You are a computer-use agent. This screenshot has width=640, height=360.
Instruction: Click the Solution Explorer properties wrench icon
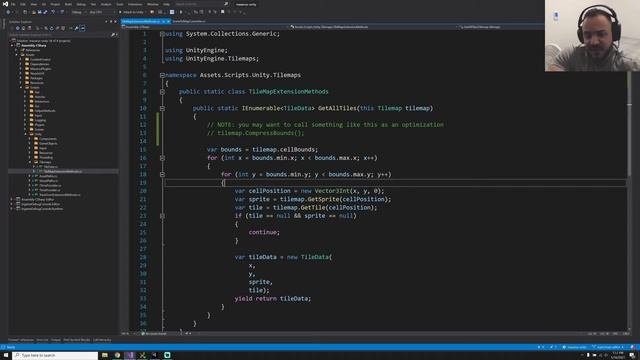point(76,28)
